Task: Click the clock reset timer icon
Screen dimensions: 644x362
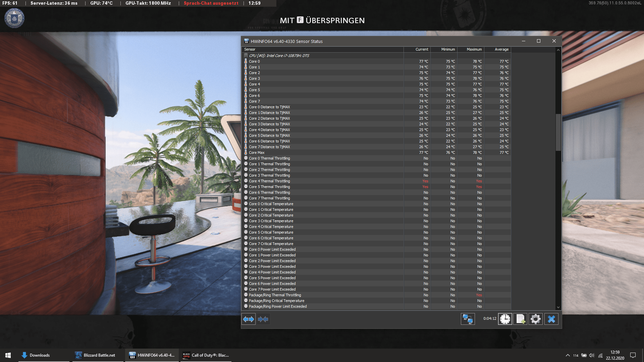Action: pyautogui.click(x=505, y=319)
